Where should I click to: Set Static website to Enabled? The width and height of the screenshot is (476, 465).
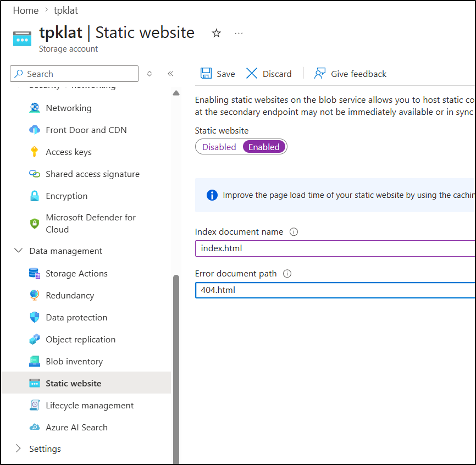point(264,147)
